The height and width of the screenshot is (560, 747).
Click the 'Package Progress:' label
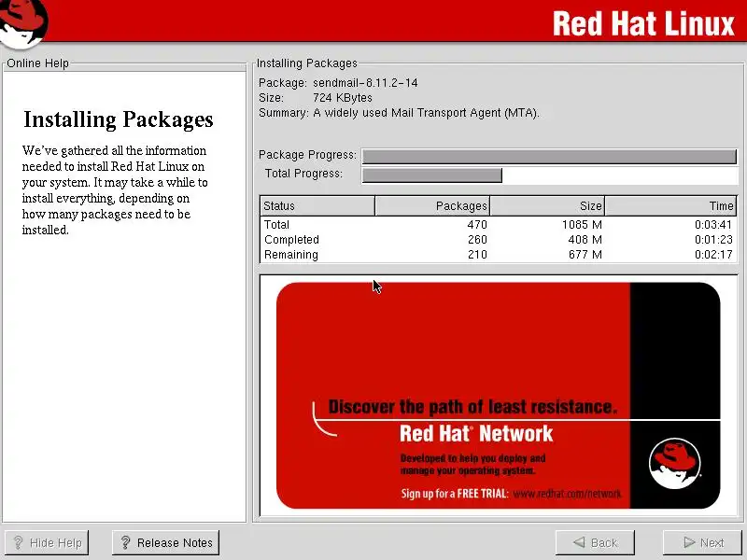click(307, 155)
